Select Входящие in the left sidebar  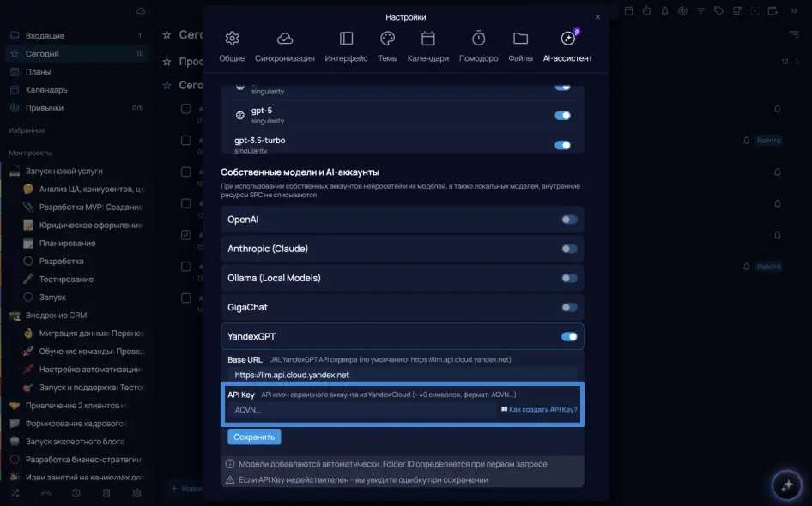(x=45, y=36)
